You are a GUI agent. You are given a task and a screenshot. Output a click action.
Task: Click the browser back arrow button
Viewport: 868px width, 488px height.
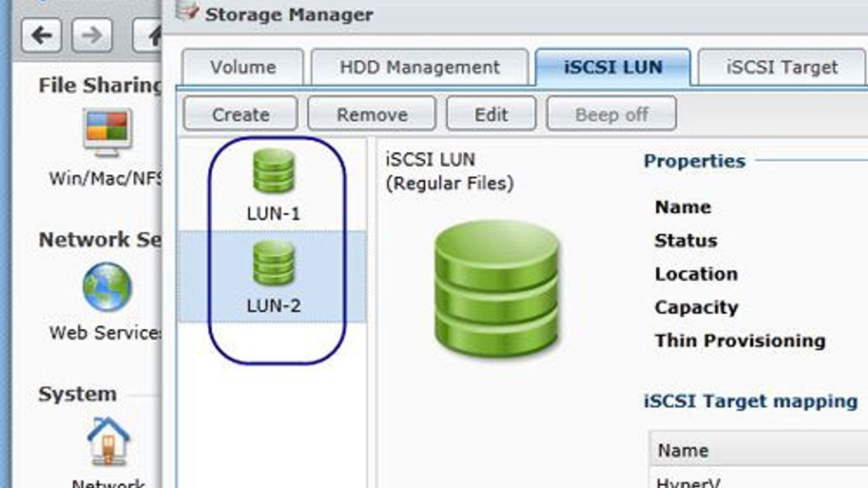[41, 35]
